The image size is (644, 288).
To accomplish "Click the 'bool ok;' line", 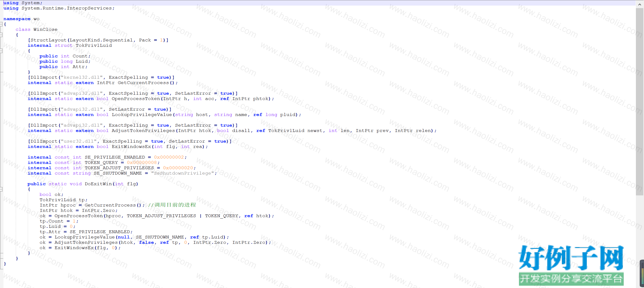I will 51,194.
